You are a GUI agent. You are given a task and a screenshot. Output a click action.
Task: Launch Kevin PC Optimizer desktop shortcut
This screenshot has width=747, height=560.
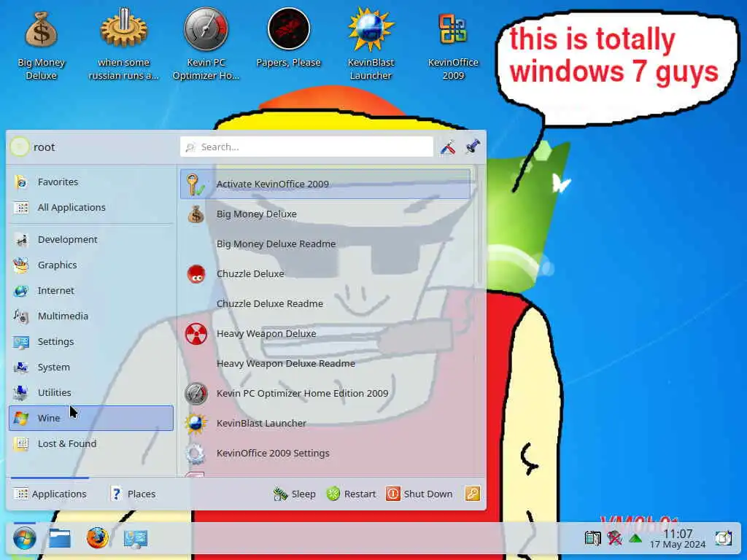coord(206,44)
